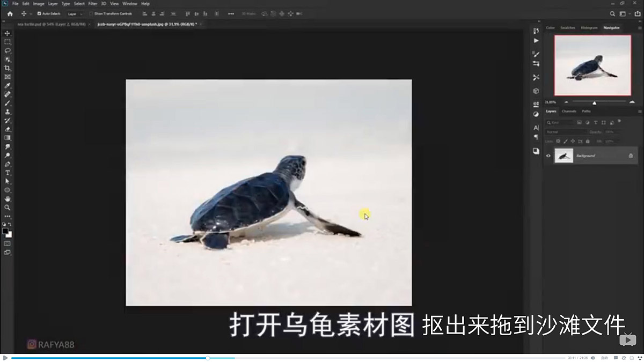Screen dimensions: 644x362
Task: Choose the Zoom tool
Action: 8,207
